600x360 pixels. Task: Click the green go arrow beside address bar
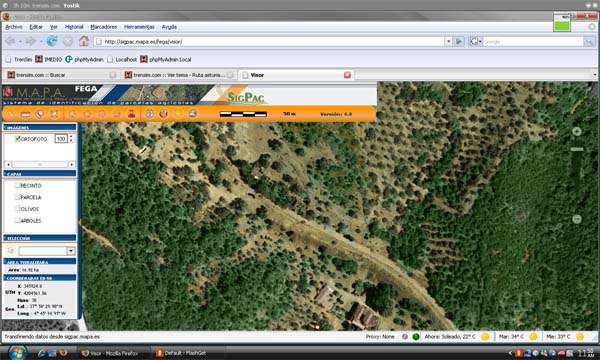[458, 41]
